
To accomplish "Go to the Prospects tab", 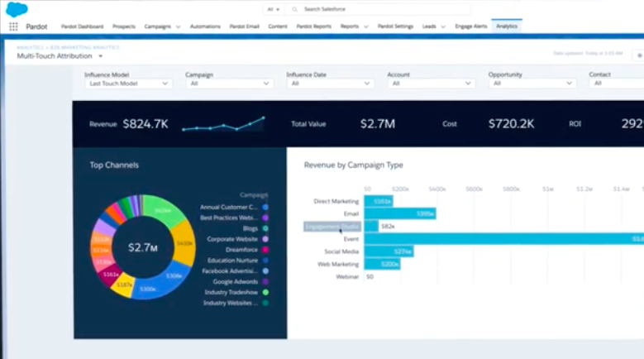I will [x=124, y=26].
